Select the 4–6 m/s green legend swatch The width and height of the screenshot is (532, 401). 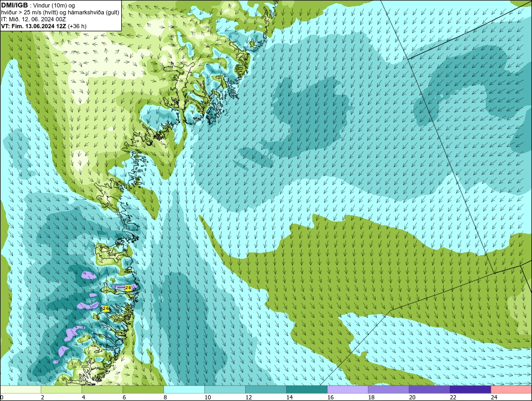click(x=102, y=389)
